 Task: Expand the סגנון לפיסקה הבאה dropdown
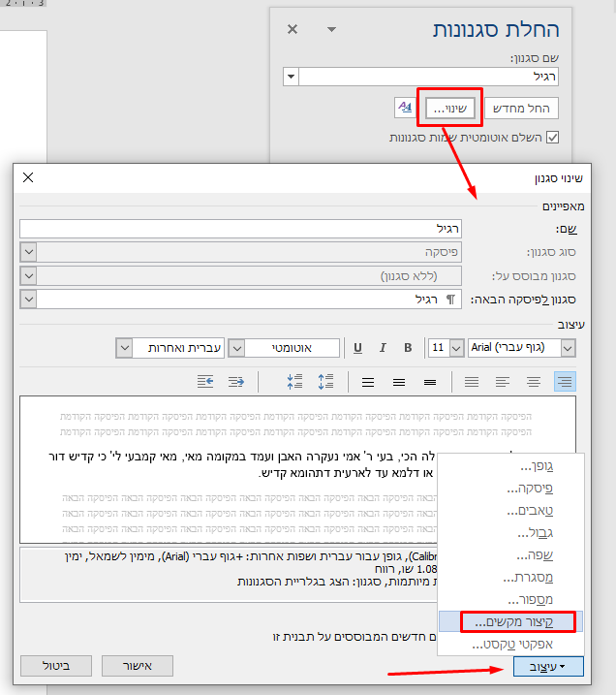point(29,300)
